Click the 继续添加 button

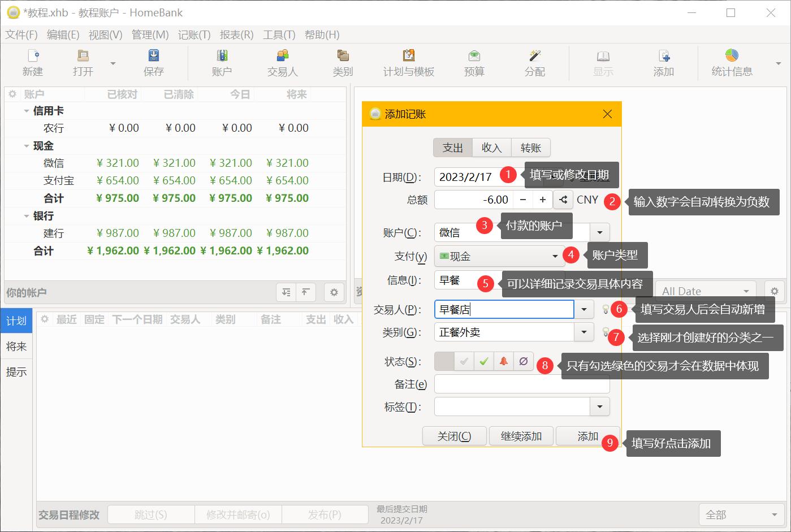click(x=521, y=436)
